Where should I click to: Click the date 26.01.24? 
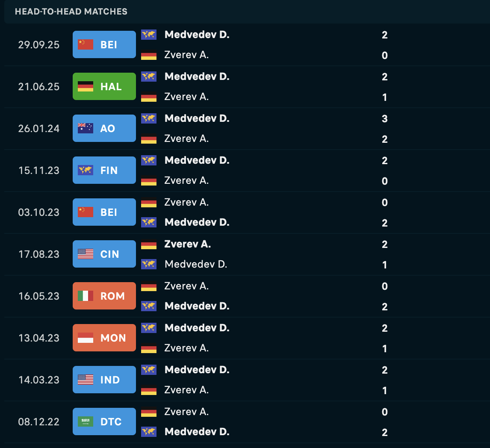[39, 128]
